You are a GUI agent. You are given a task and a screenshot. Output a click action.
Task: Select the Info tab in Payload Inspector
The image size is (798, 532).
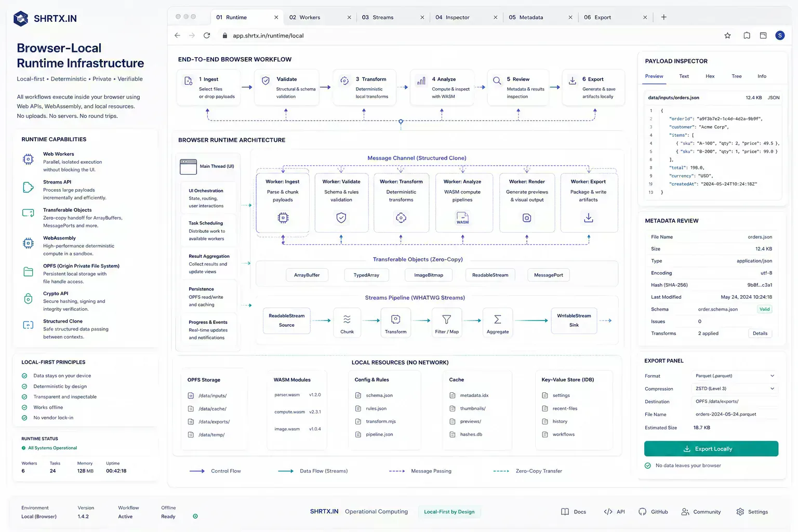(x=762, y=76)
